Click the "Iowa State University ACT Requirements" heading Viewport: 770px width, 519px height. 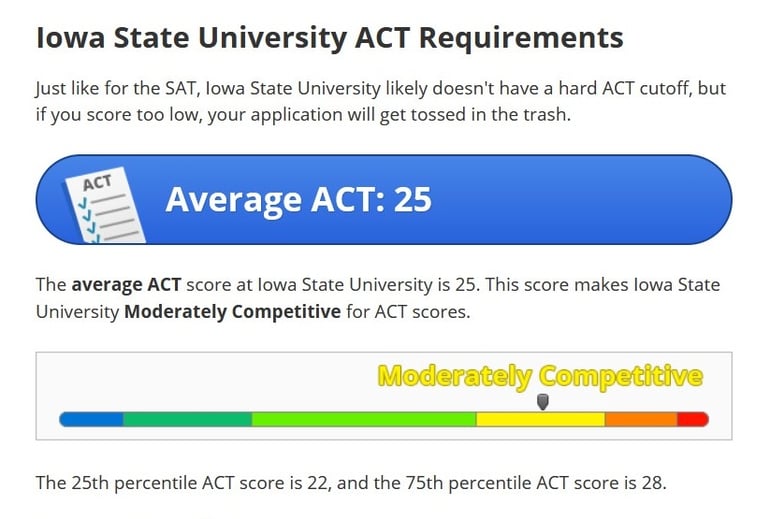click(x=330, y=38)
